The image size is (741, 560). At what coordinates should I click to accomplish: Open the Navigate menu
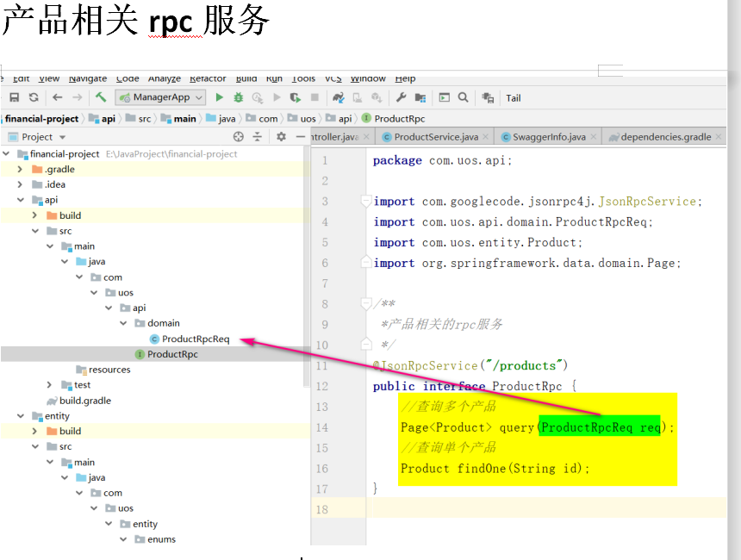88,78
